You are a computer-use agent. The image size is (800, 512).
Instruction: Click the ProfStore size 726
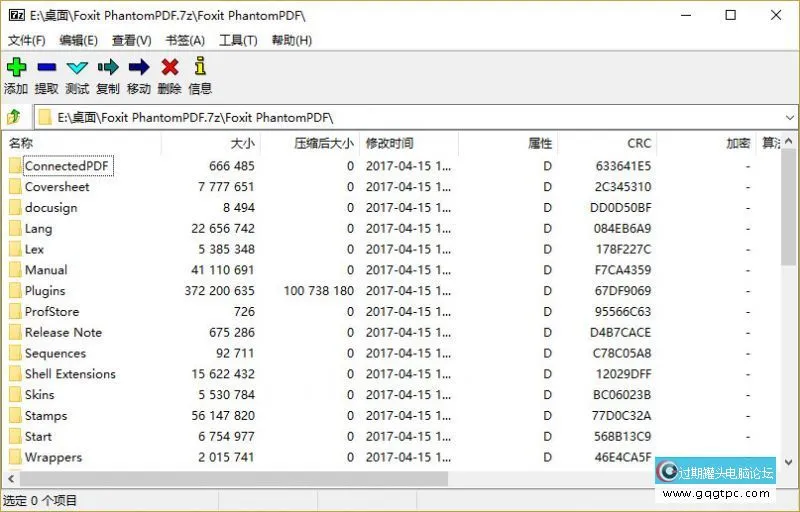244,312
